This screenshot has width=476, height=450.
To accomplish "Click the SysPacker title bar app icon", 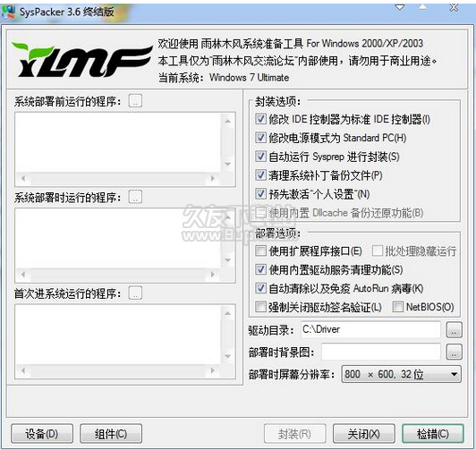I will (9, 12).
